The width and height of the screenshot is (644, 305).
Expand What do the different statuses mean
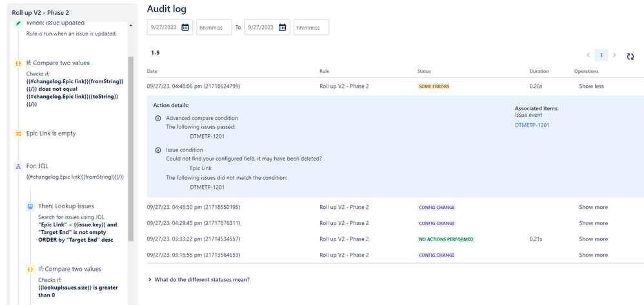click(x=199, y=280)
